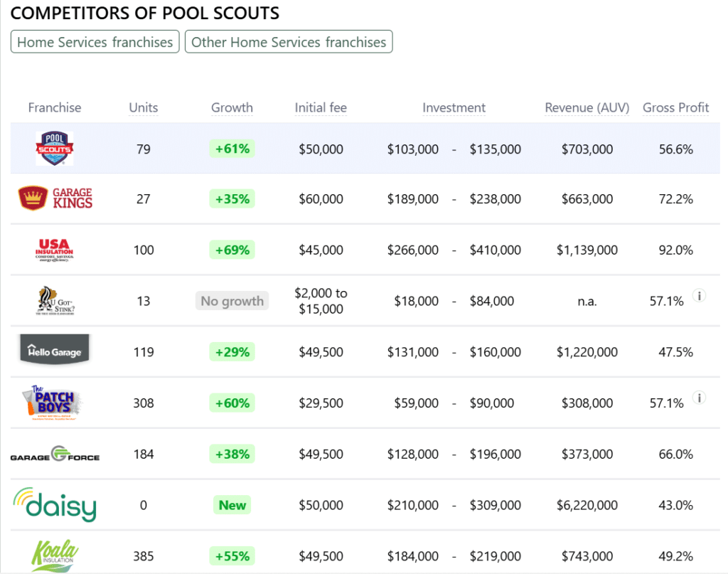Select the 43.0% gross profit value
Screen dimensions: 728x574
[676, 505]
